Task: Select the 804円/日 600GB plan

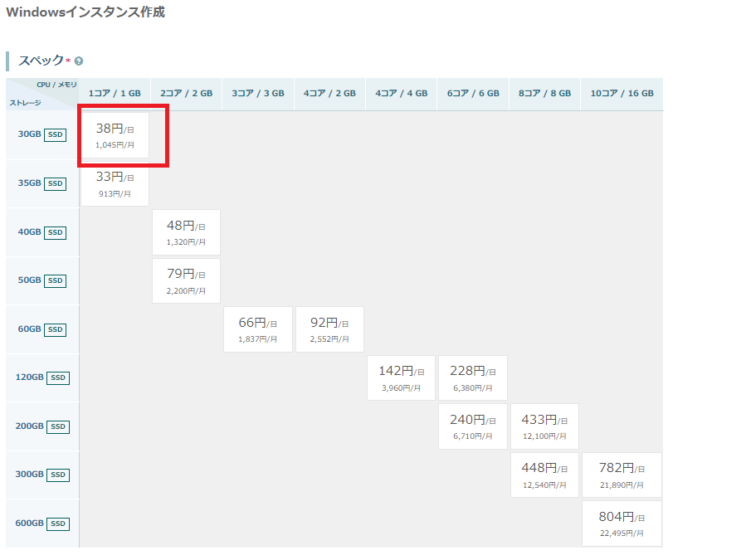Action: point(622,523)
